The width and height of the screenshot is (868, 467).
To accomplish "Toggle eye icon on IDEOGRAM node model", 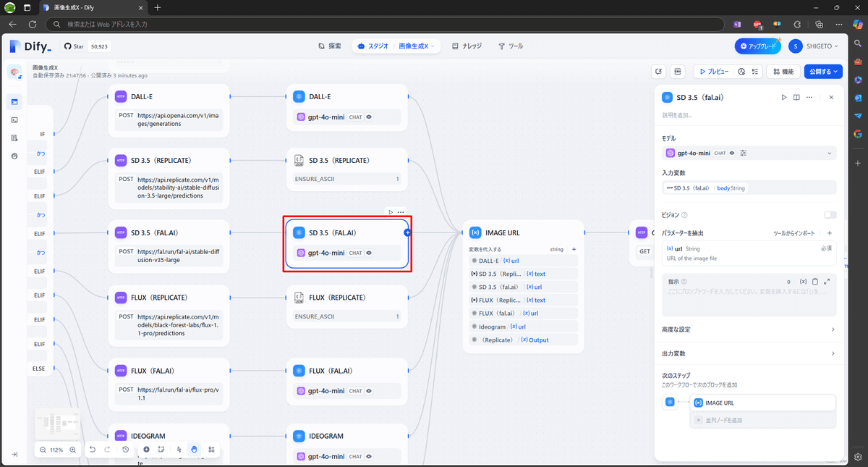I will [369, 457].
